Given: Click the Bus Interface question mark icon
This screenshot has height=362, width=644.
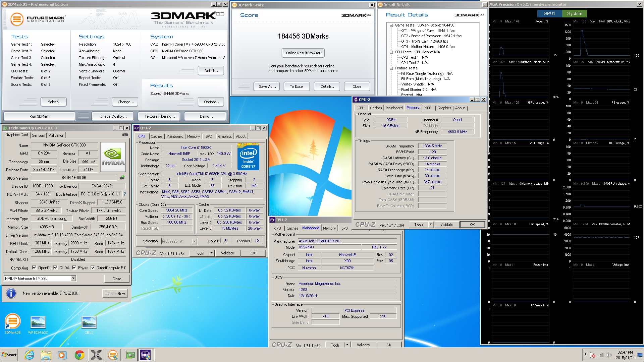Looking at the screenshot, I should pos(125,194).
